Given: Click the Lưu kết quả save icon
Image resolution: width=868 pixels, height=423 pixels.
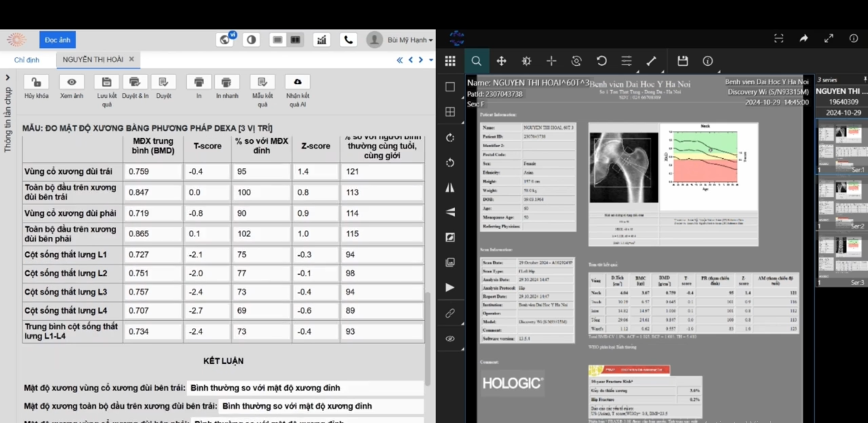Looking at the screenshot, I should (107, 82).
